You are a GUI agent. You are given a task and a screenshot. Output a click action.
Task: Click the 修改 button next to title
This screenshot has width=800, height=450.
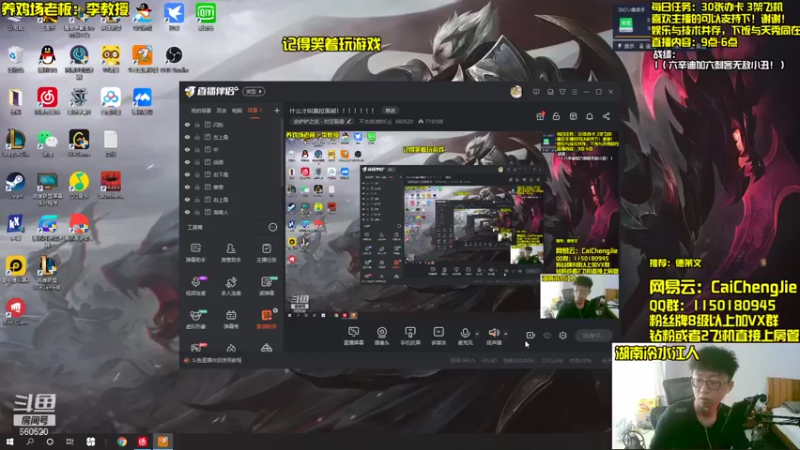(x=390, y=111)
